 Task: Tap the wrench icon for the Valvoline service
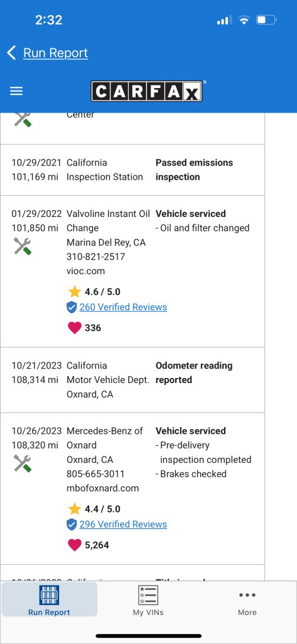tap(23, 247)
